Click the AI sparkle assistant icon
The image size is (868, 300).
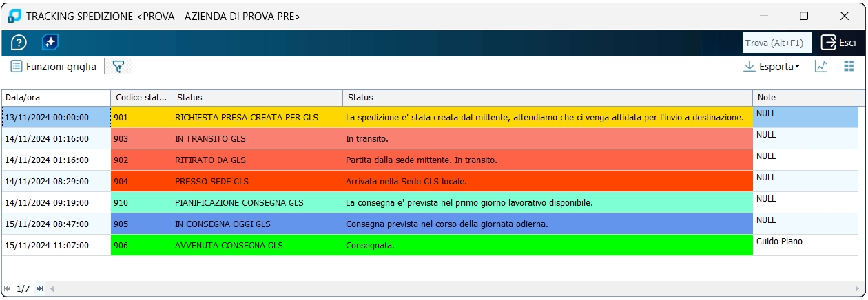(x=50, y=43)
